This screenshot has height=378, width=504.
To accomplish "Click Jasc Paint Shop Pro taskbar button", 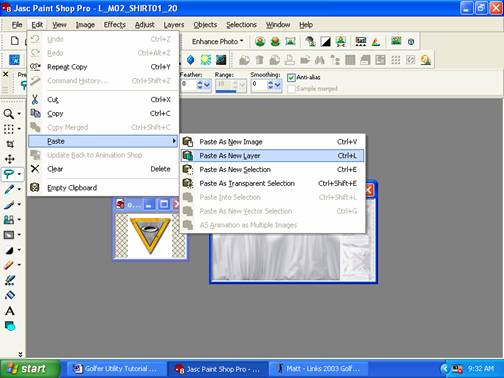I will click(x=218, y=369).
